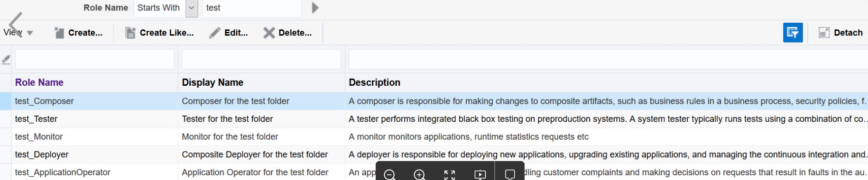Click the search go arrow icon
This screenshot has width=868, height=180.
click(x=315, y=8)
